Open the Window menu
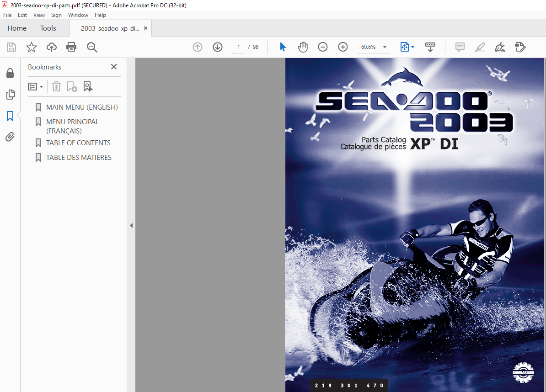The image size is (546, 392). [x=78, y=15]
